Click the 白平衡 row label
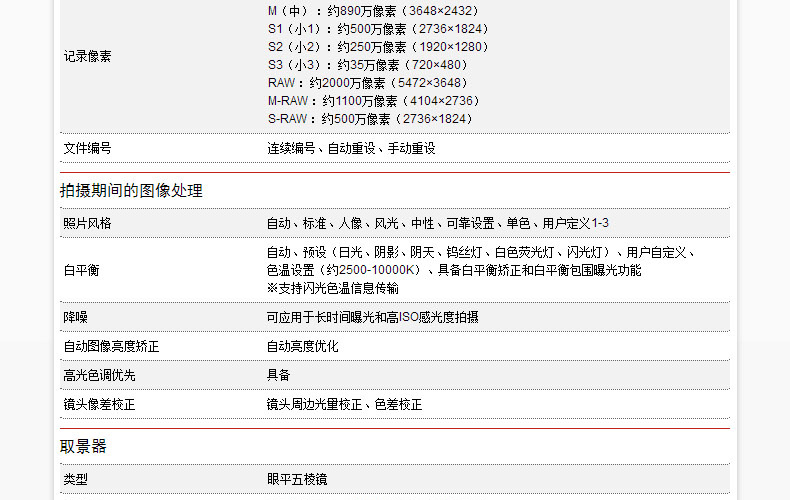This screenshot has height=500, width=790. (x=82, y=270)
